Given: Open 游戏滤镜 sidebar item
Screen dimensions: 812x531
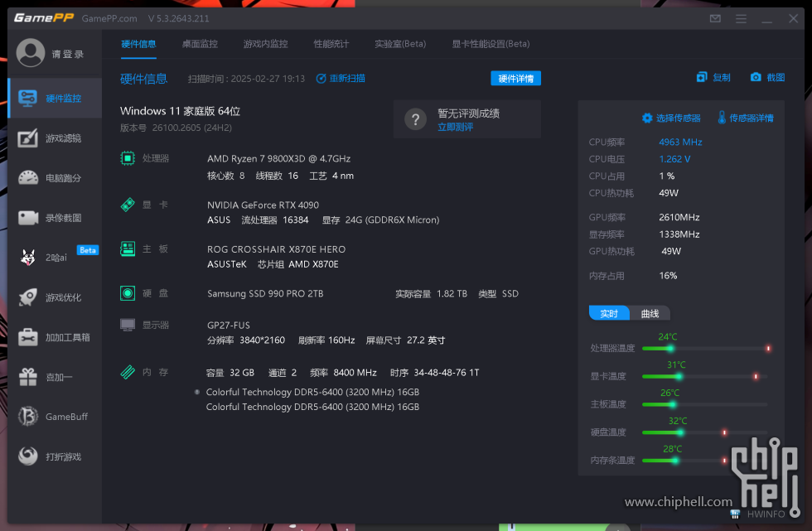Looking at the screenshot, I should [55, 138].
